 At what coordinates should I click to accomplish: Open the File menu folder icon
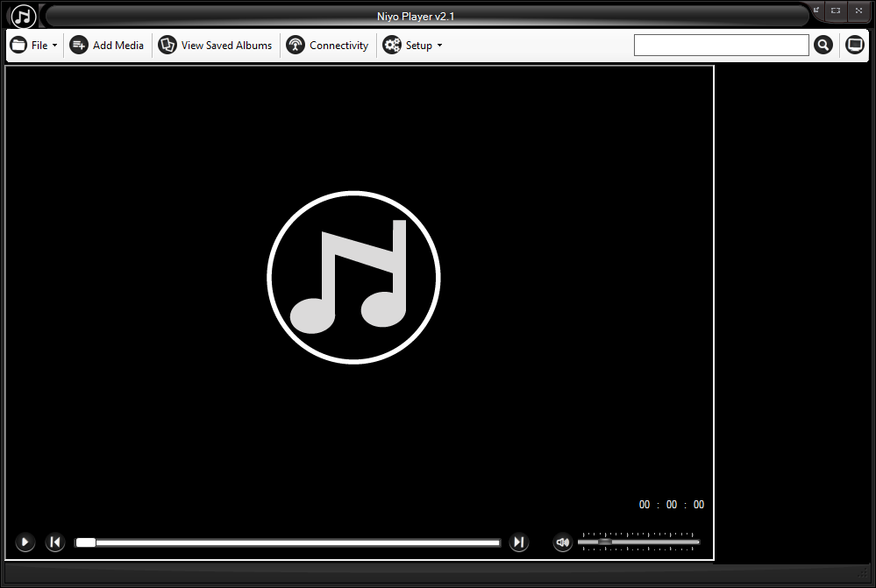coord(19,45)
